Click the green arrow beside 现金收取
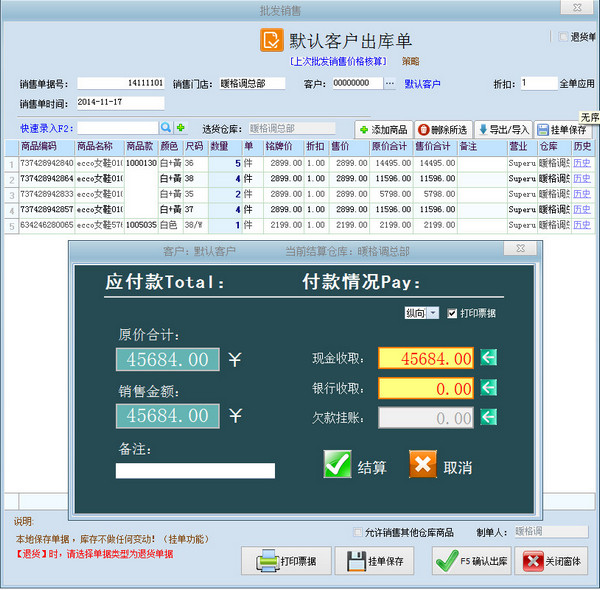Screen dimensions: 600x590 click(488, 358)
